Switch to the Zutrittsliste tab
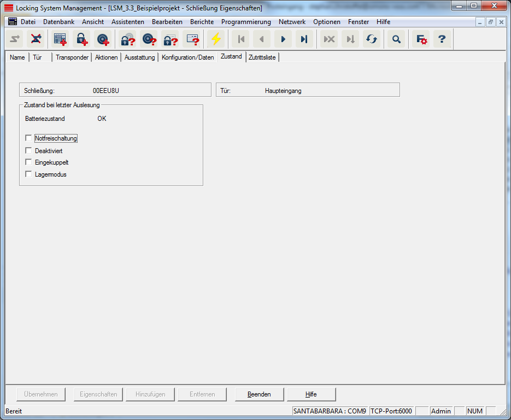Viewport: 511px width, 420px height. tap(262, 57)
